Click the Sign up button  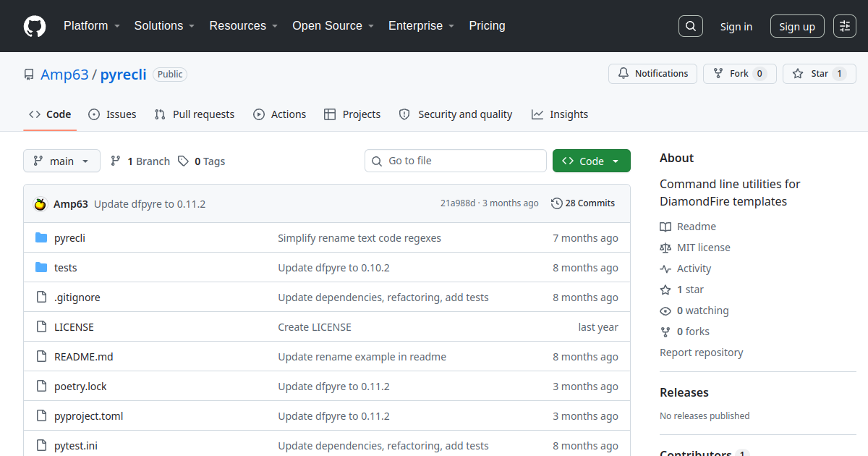tap(797, 27)
